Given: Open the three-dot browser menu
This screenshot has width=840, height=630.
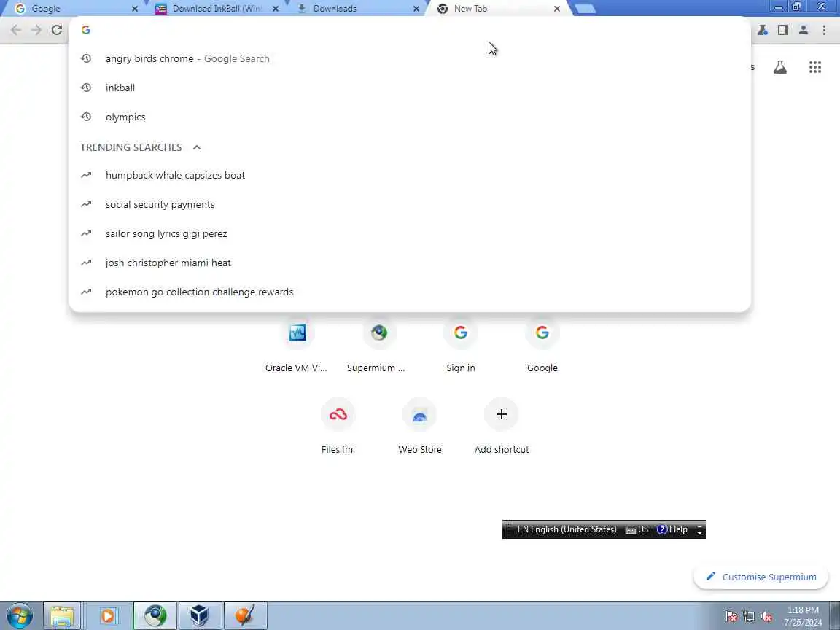Looking at the screenshot, I should point(824,30).
